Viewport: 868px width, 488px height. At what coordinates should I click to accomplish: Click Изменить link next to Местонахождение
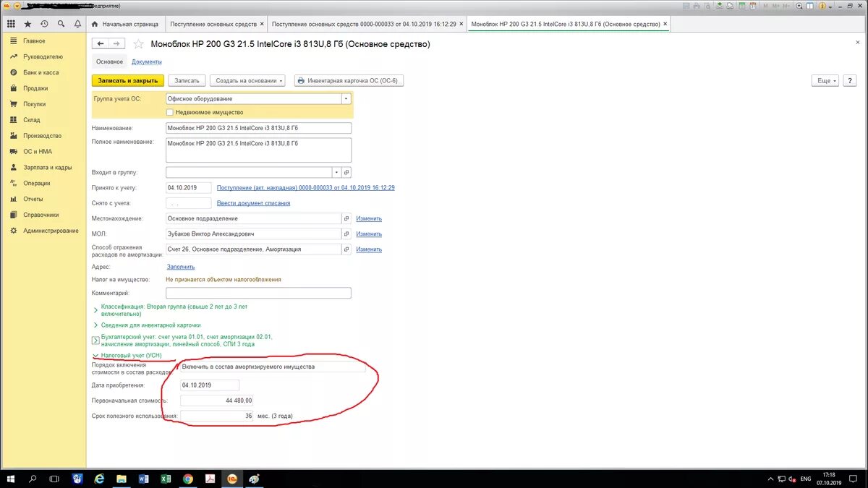click(x=369, y=218)
